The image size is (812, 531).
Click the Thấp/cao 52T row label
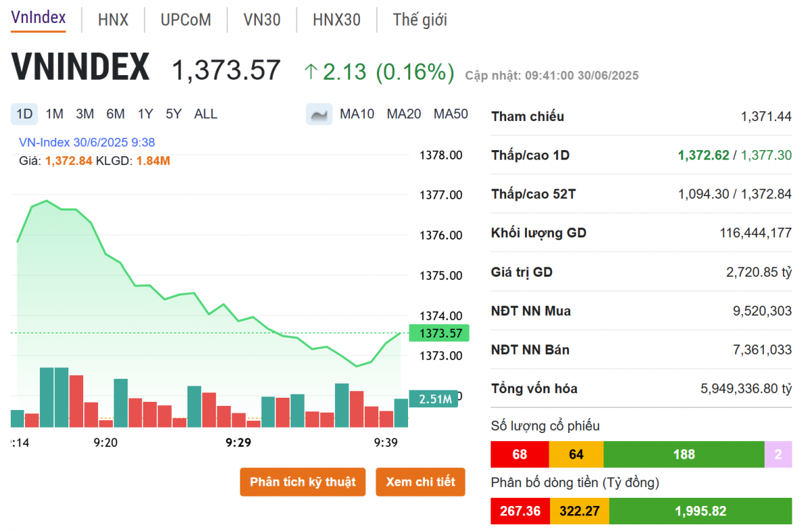(x=534, y=194)
